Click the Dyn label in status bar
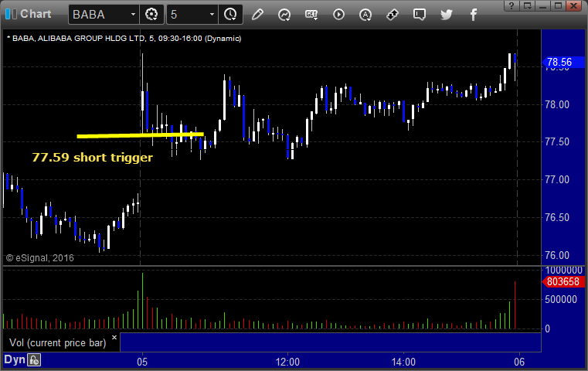588x371 pixels. (x=14, y=359)
